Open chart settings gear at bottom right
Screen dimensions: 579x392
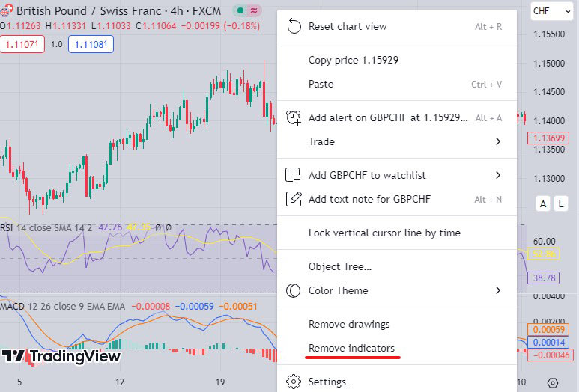pyautogui.click(x=553, y=383)
